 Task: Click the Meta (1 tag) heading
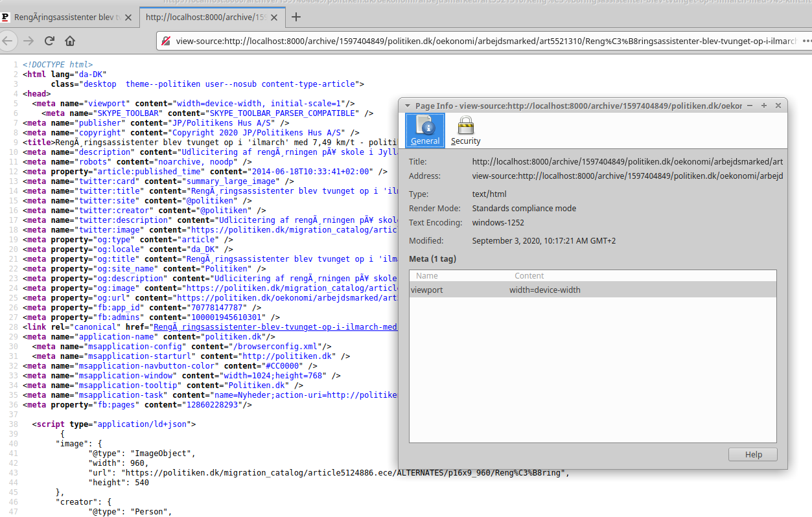pos(432,258)
